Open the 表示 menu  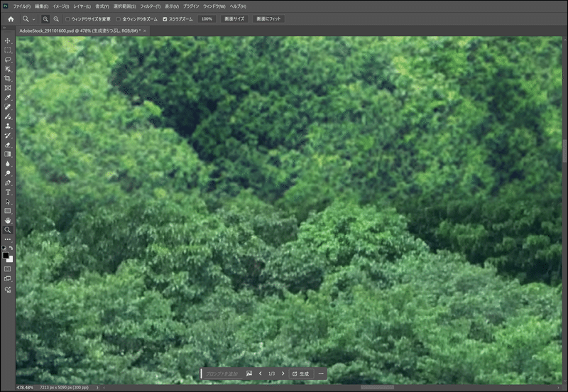[x=172, y=6]
